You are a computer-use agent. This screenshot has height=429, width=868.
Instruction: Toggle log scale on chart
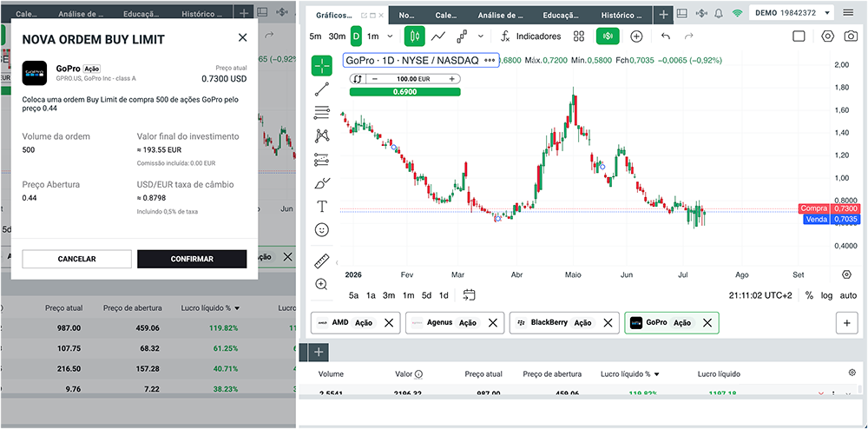[x=826, y=295]
